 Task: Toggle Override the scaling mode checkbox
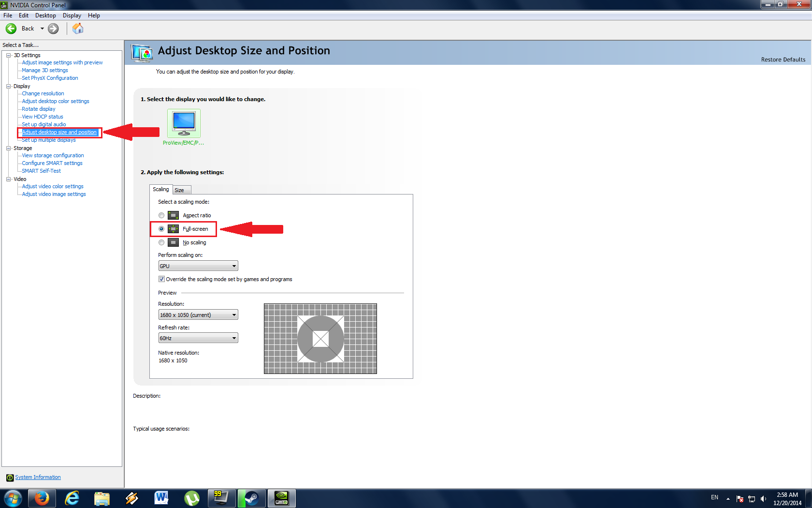click(x=161, y=279)
